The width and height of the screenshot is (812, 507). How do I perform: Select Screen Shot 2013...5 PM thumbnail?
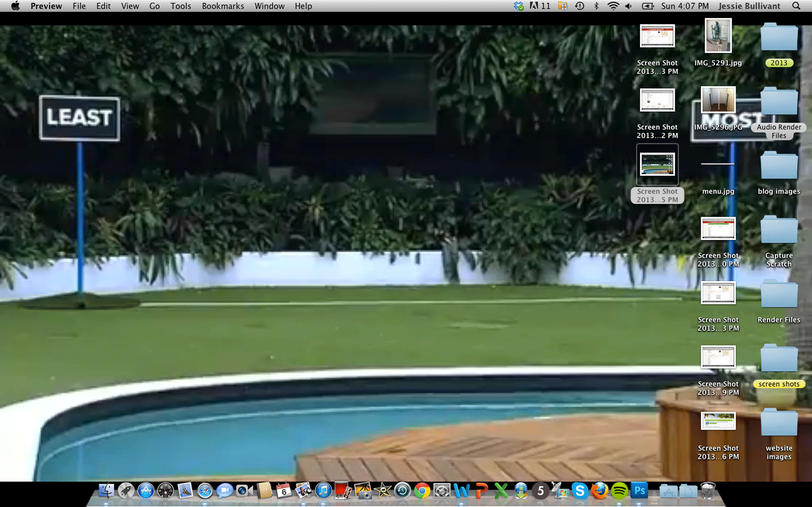point(657,164)
